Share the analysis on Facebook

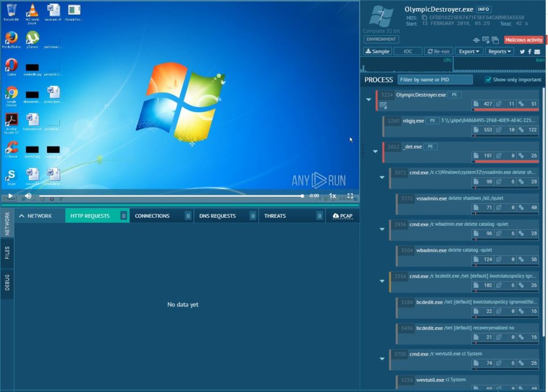tap(529, 51)
